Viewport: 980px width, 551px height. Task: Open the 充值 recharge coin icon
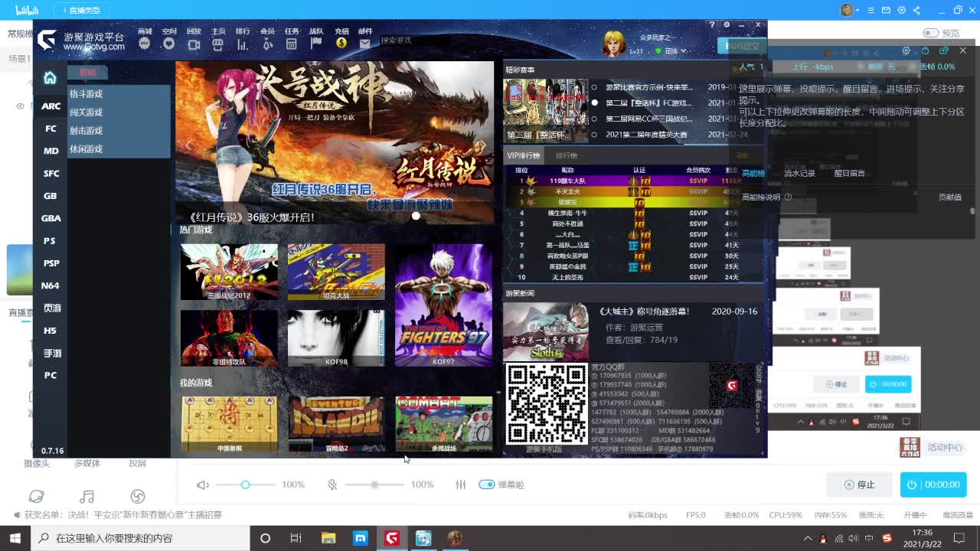(x=341, y=44)
